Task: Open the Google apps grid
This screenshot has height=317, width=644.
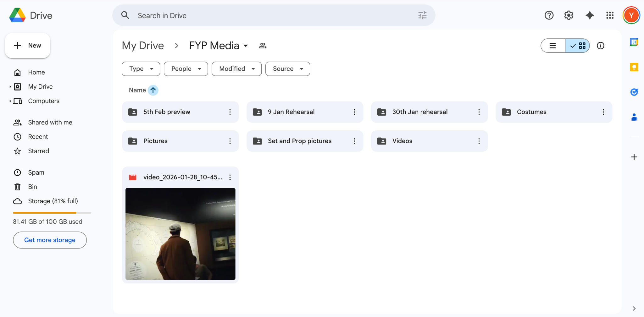Action: tap(610, 15)
